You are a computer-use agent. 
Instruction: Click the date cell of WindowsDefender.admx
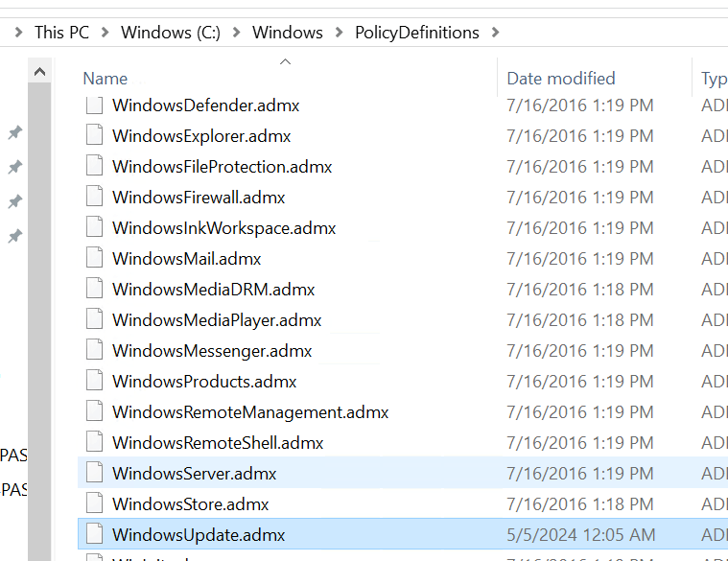(x=580, y=105)
